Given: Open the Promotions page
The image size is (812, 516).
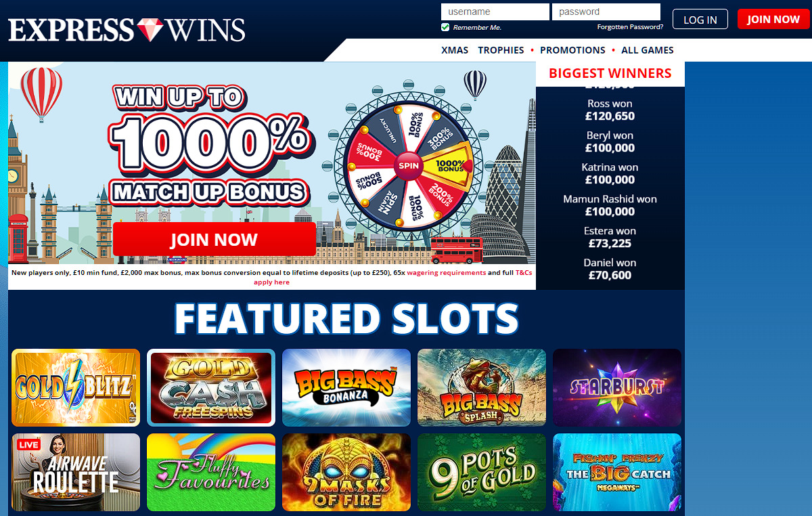Looking at the screenshot, I should 572,50.
